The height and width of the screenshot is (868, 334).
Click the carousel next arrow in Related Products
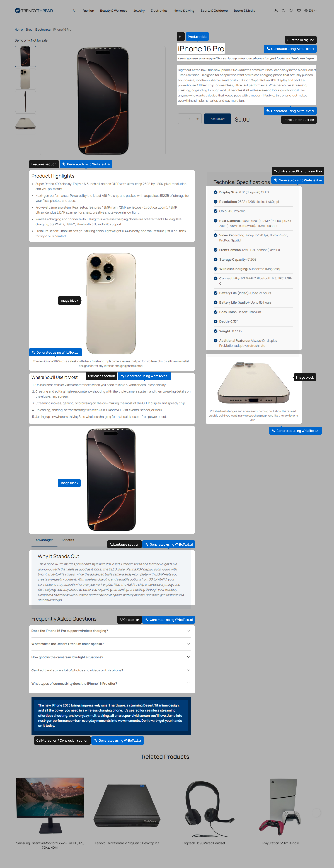317,812
